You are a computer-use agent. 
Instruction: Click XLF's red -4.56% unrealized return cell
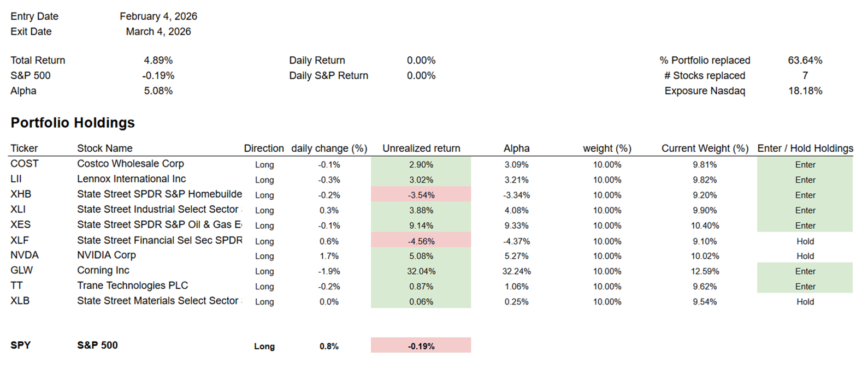point(421,241)
